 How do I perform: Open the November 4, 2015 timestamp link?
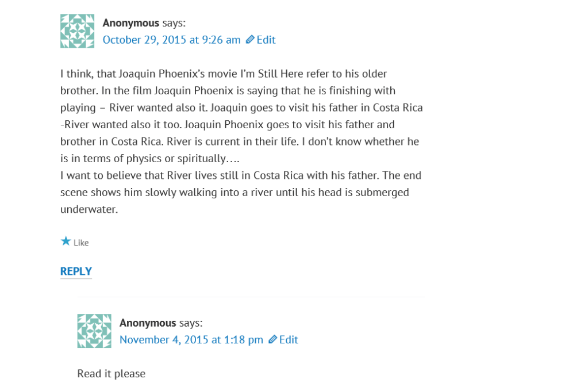click(191, 340)
